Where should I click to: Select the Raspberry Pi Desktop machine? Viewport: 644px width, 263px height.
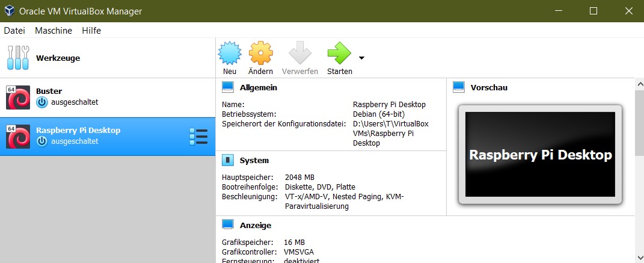click(x=108, y=137)
